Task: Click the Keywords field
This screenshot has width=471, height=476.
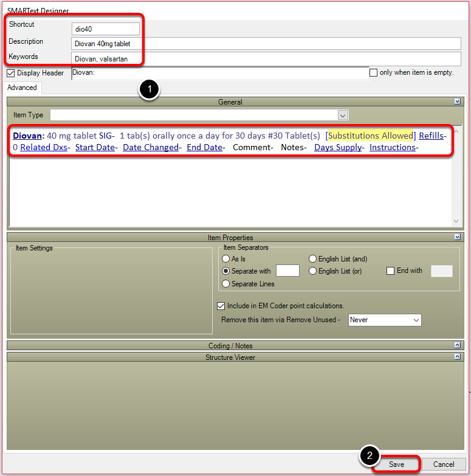Action: (x=266, y=59)
